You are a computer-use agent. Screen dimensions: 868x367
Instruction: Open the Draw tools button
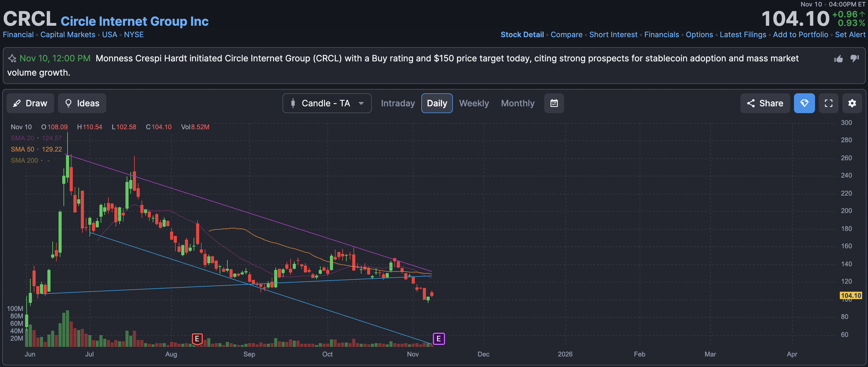coord(30,103)
